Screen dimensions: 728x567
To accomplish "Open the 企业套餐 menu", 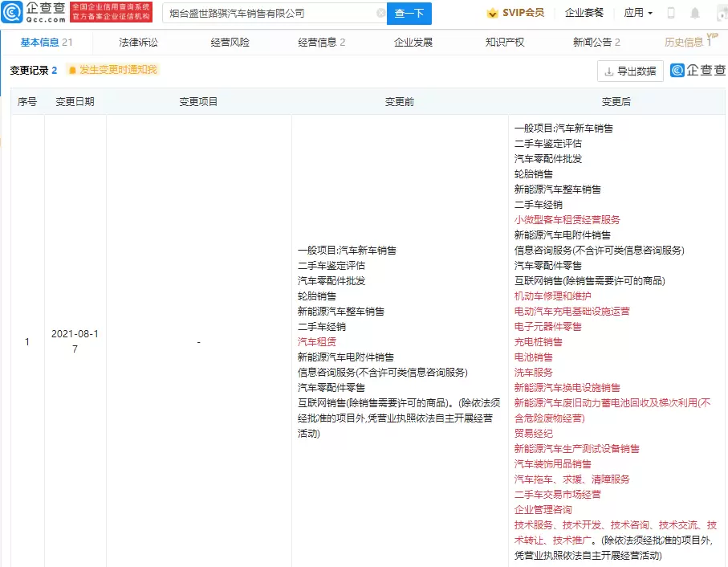I will point(584,13).
